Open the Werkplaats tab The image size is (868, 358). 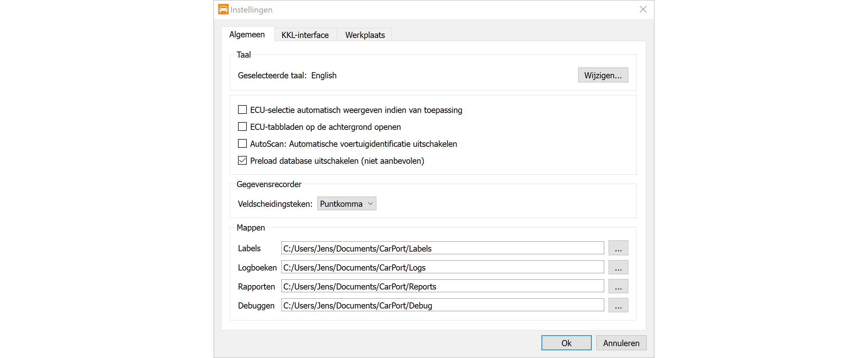[365, 35]
